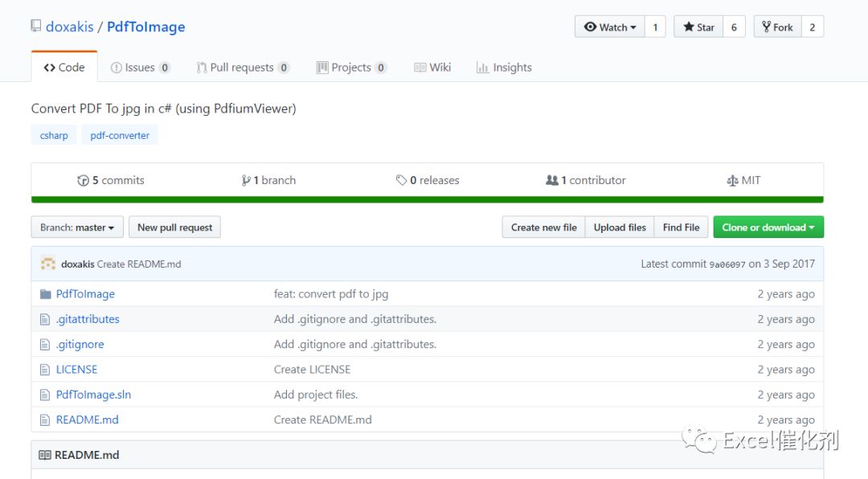Open the Watch dropdown
Screen dimensions: 868x479
[609, 27]
